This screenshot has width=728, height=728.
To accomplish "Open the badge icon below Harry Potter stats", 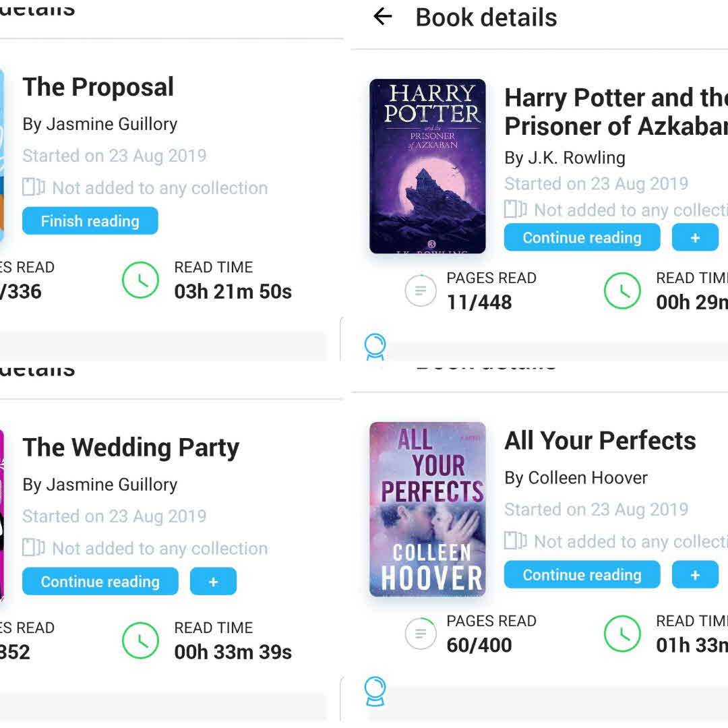I will coord(374,346).
